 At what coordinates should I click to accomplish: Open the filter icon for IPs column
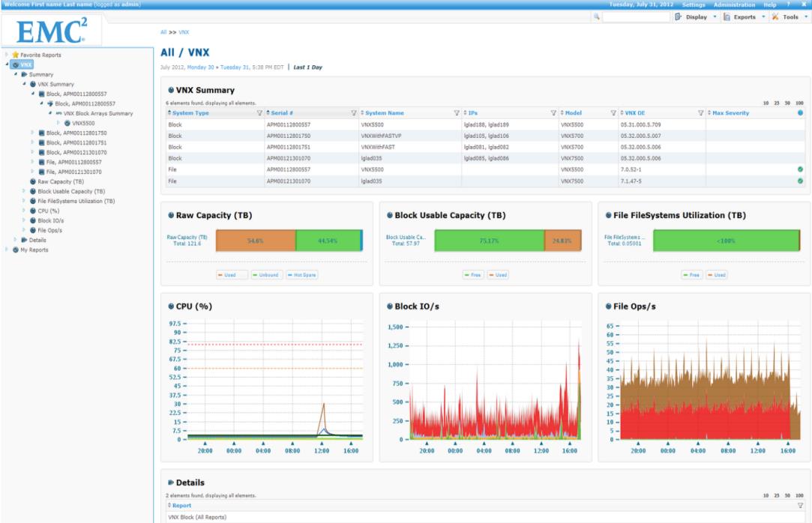553,113
